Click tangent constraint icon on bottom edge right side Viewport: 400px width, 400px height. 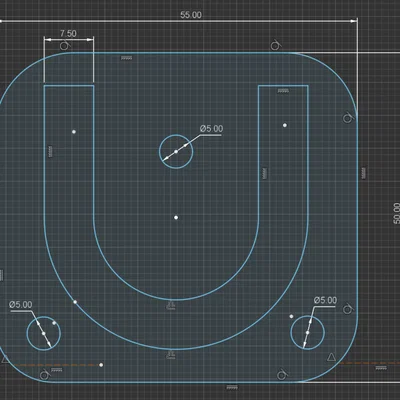click(x=282, y=375)
